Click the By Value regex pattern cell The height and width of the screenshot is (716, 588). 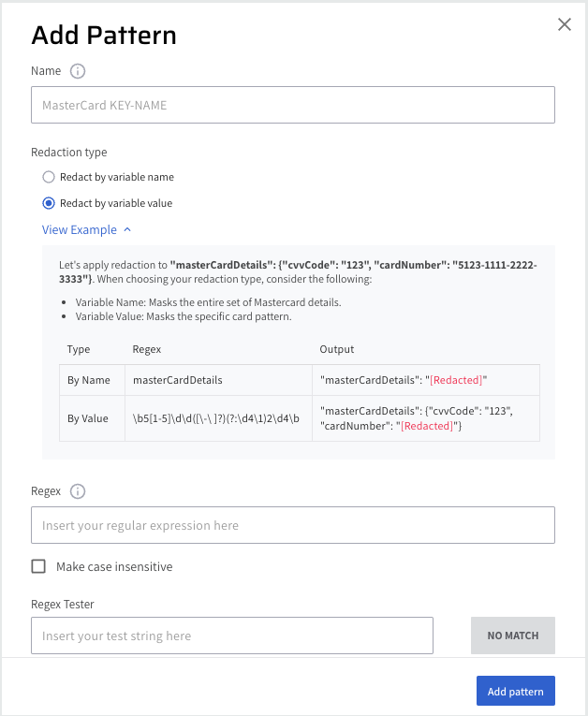click(218, 418)
